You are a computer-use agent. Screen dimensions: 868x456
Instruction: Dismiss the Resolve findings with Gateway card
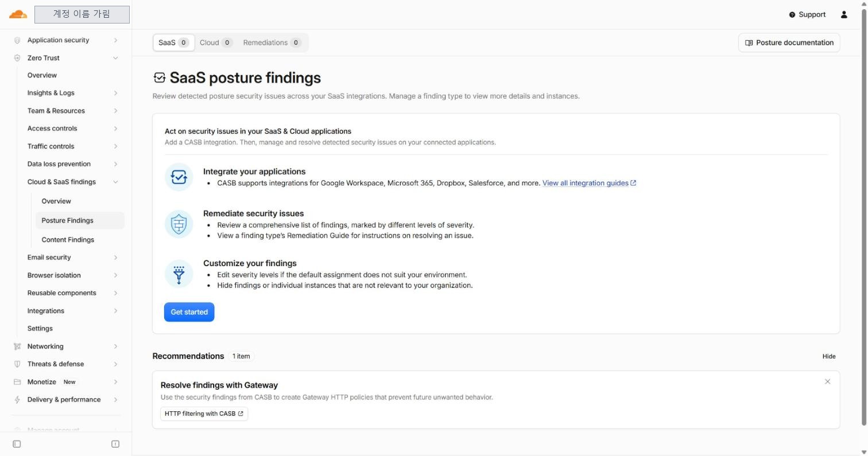point(827,381)
